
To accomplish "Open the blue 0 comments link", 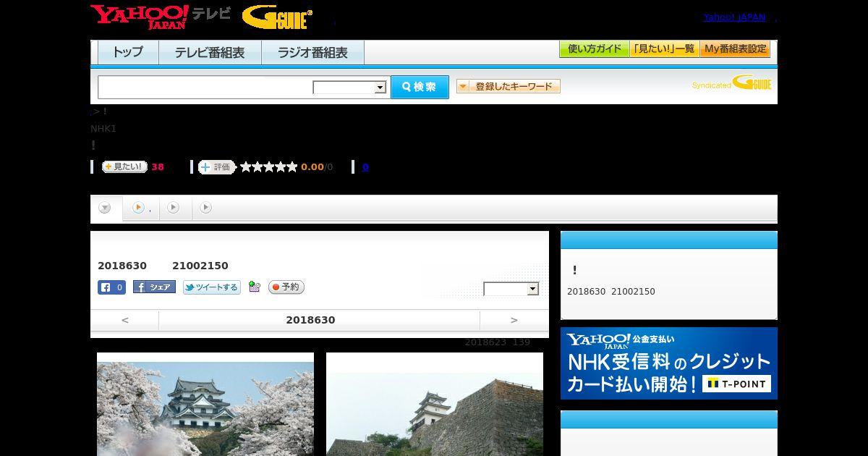I will 365,167.
